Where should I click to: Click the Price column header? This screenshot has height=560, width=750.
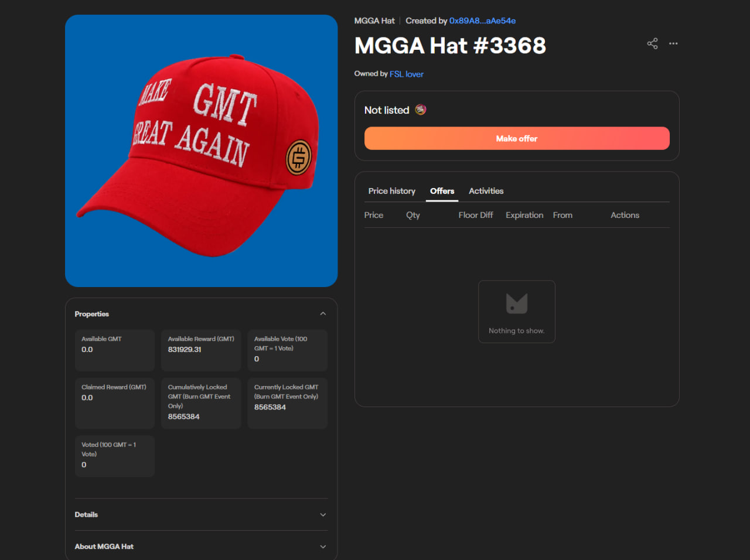373,215
